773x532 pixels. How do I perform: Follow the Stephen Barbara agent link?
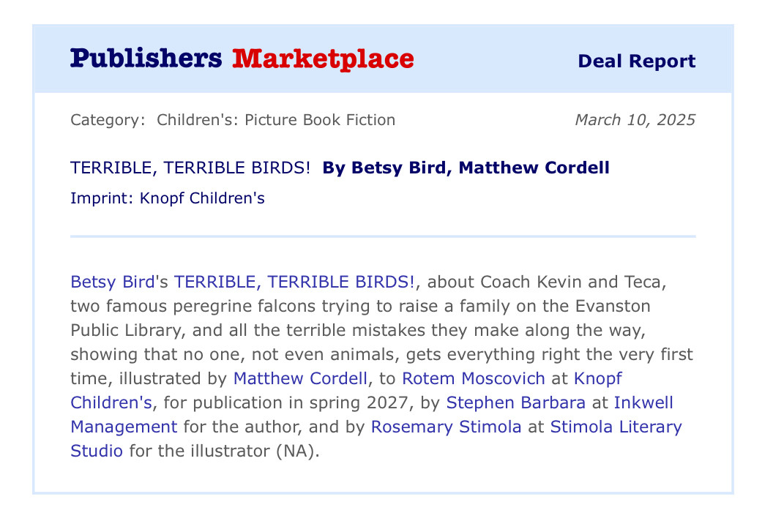pos(515,402)
